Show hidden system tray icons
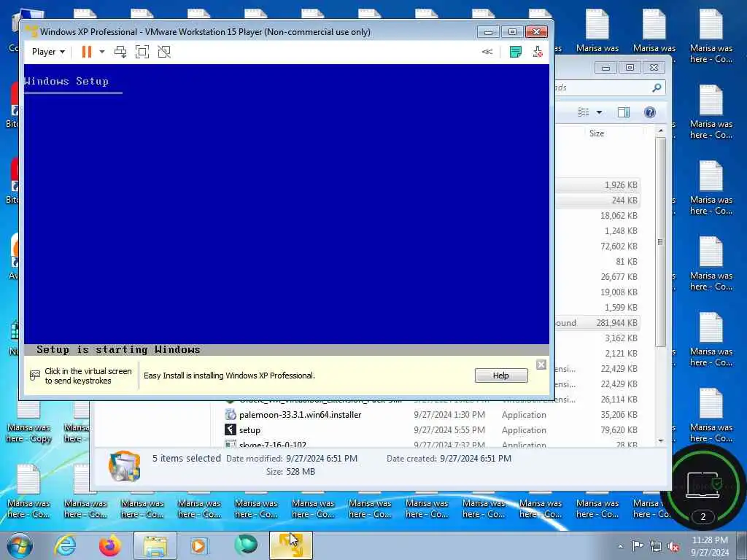The image size is (747, 560). [620, 547]
